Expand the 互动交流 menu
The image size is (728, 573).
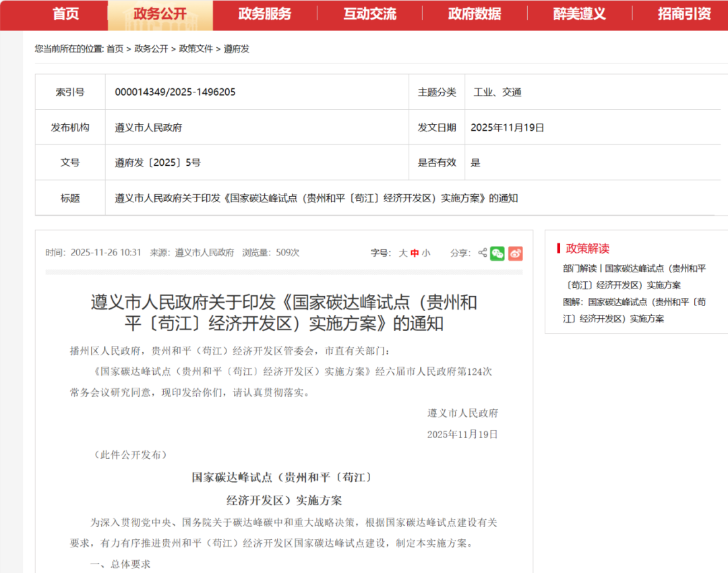tap(369, 13)
